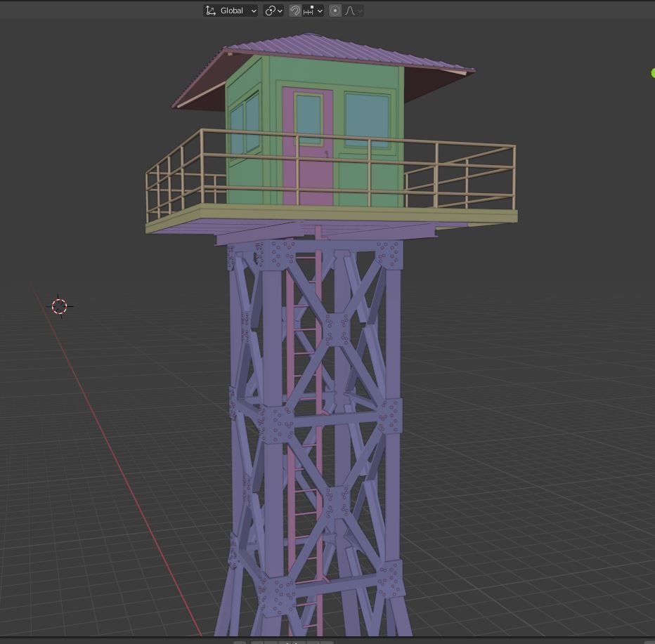655x644 pixels.
Task: Open the snapping increment options dropdown
Action: [313, 11]
